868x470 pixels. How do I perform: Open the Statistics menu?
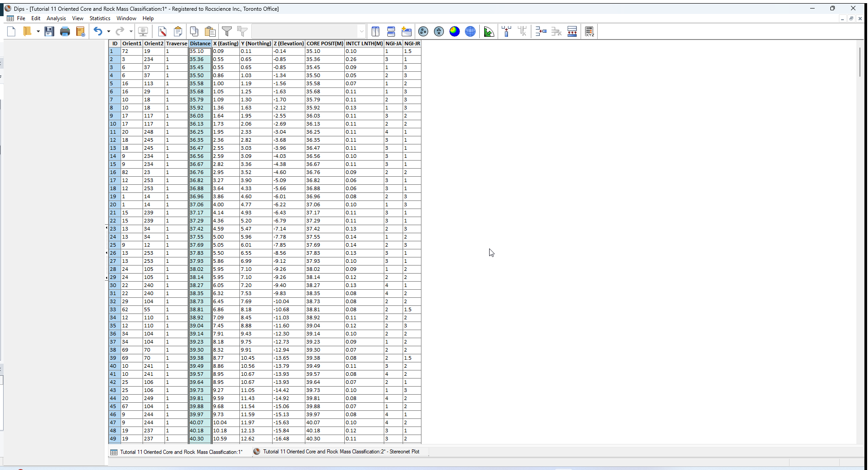point(100,18)
